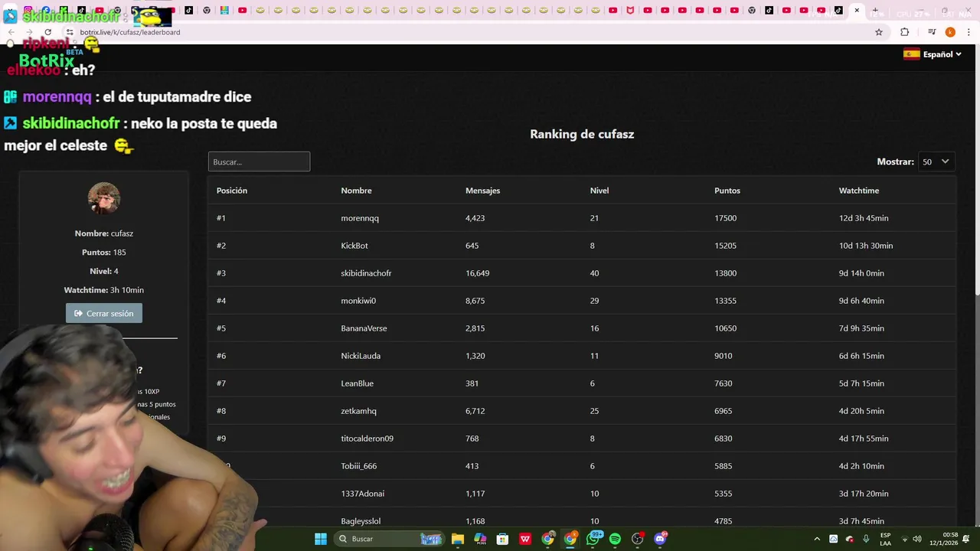The height and width of the screenshot is (551, 980).
Task: Click the 17500 points value
Action: click(x=725, y=218)
